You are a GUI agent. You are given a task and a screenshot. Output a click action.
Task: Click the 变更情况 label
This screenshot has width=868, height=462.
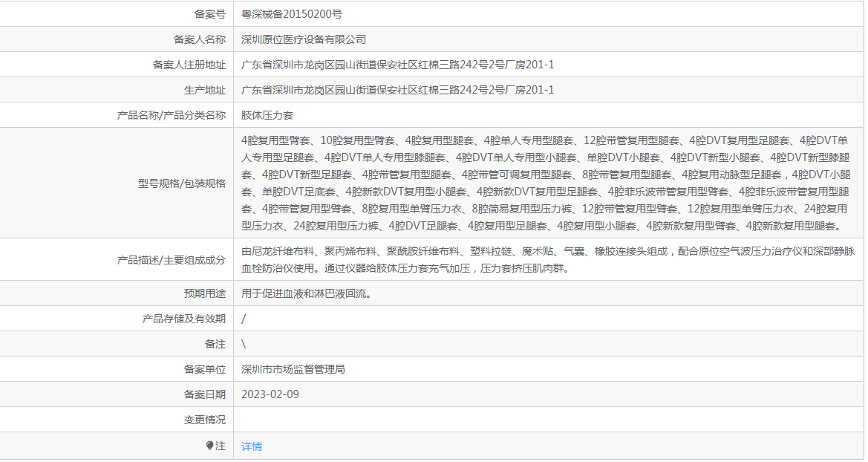[x=205, y=420]
